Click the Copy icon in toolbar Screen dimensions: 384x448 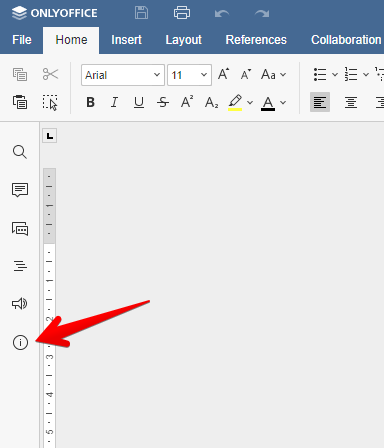[x=20, y=74]
